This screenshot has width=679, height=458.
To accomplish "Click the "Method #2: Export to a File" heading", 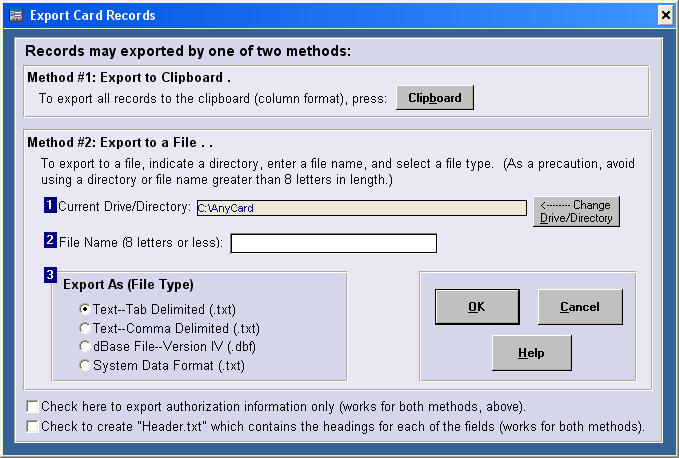I will [x=120, y=142].
